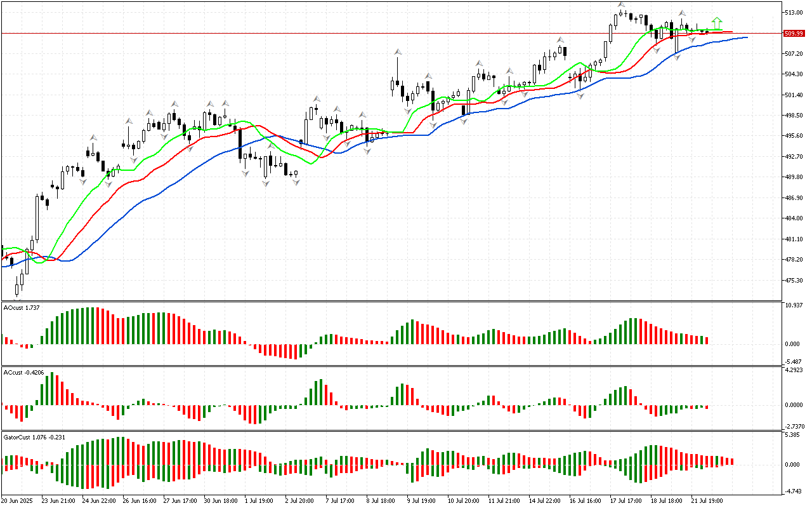Viewport: 812px width, 508px height.
Task: Click the ACcust -0.4206 indicator label
Action: (24, 371)
